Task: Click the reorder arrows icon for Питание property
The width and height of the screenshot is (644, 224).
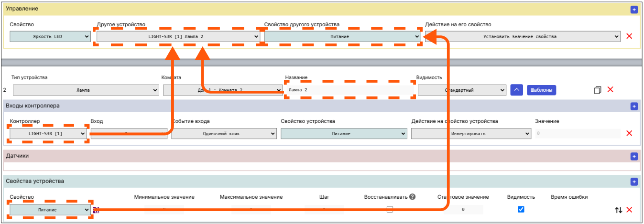Action: click(x=618, y=210)
